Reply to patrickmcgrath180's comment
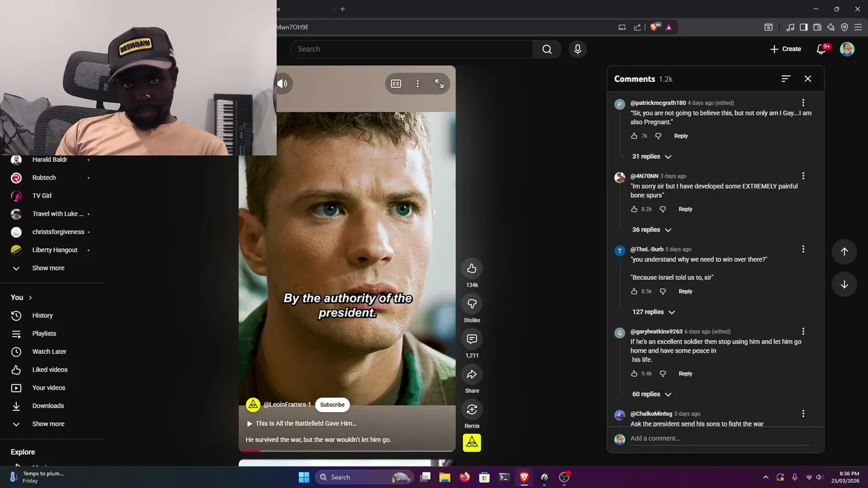Image resolution: width=868 pixels, height=488 pixels. [x=681, y=136]
